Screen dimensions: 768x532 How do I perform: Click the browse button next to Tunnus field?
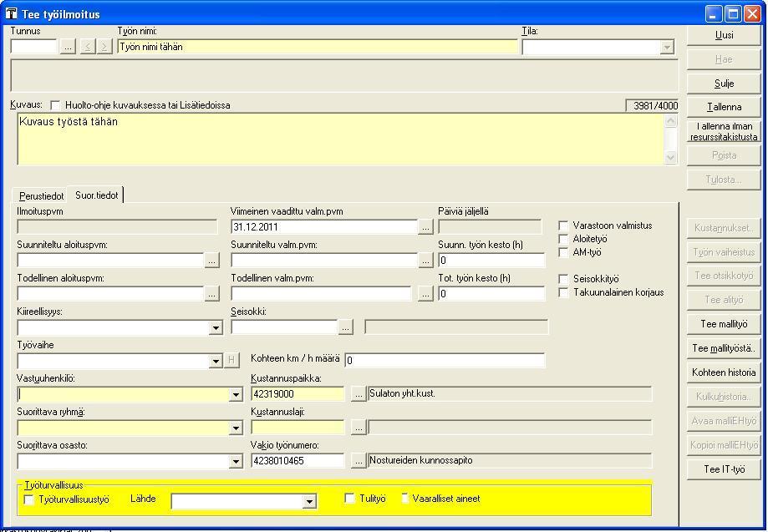pos(68,47)
